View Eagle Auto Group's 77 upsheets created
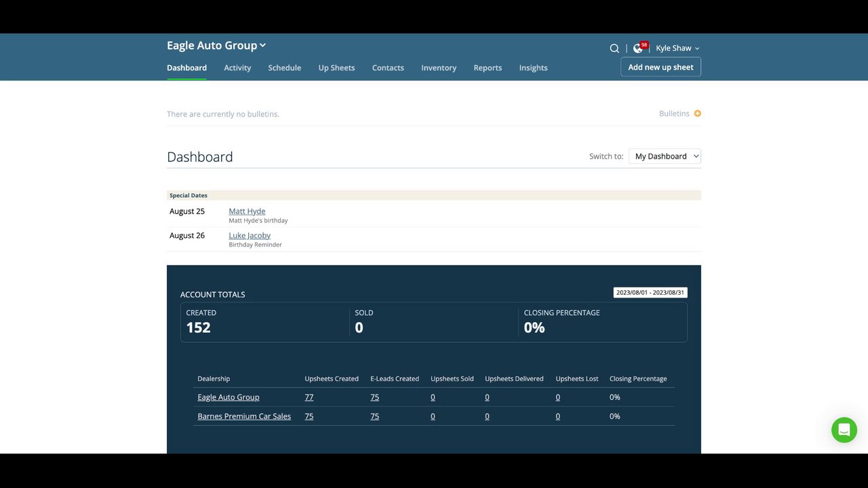Screen dimensions: 868x488 [x=309, y=397]
